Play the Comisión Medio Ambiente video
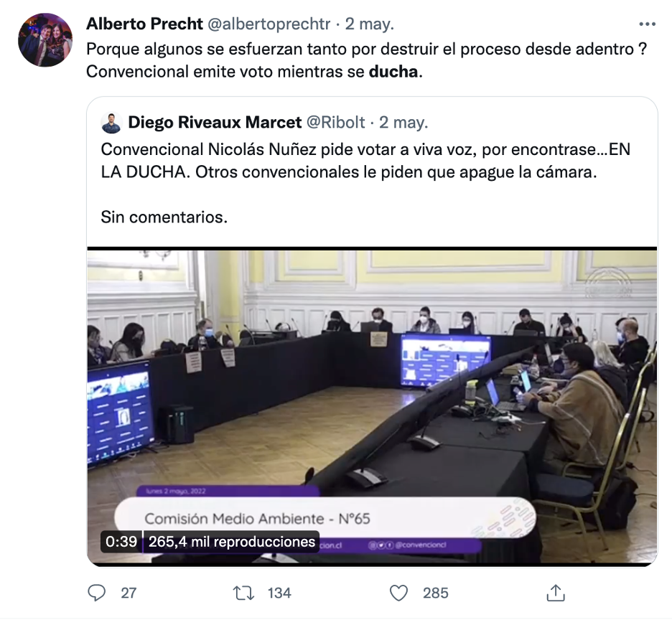Image resolution: width=672 pixels, height=620 pixels. [372, 406]
